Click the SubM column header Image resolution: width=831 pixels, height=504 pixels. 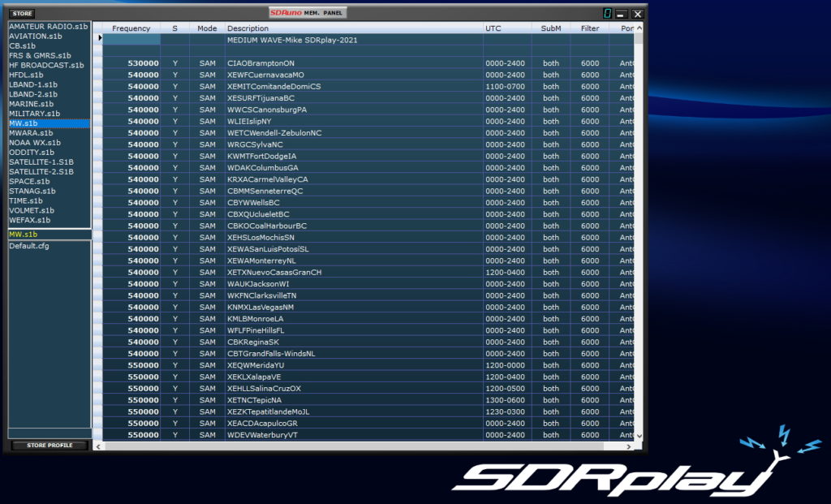coord(551,28)
